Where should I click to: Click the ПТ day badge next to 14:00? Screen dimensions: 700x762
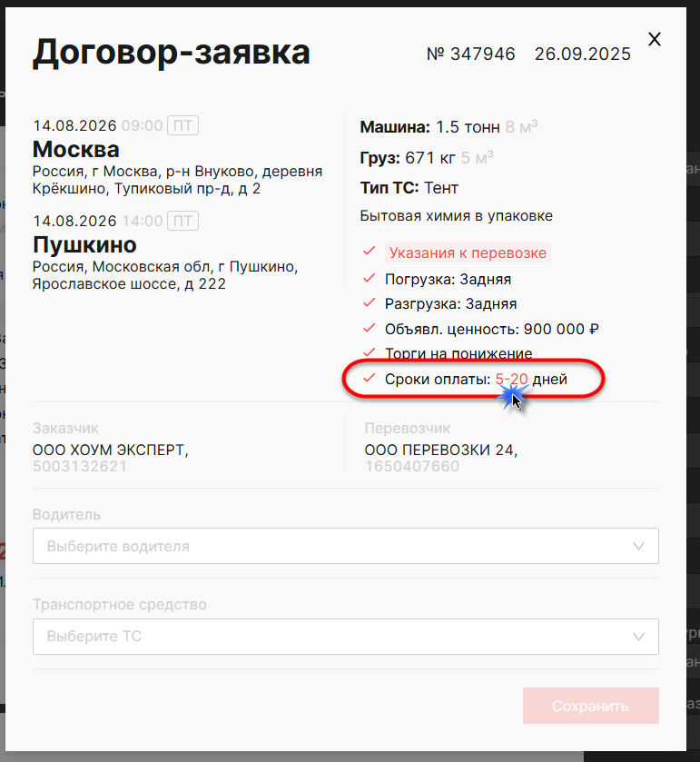pyautogui.click(x=183, y=221)
